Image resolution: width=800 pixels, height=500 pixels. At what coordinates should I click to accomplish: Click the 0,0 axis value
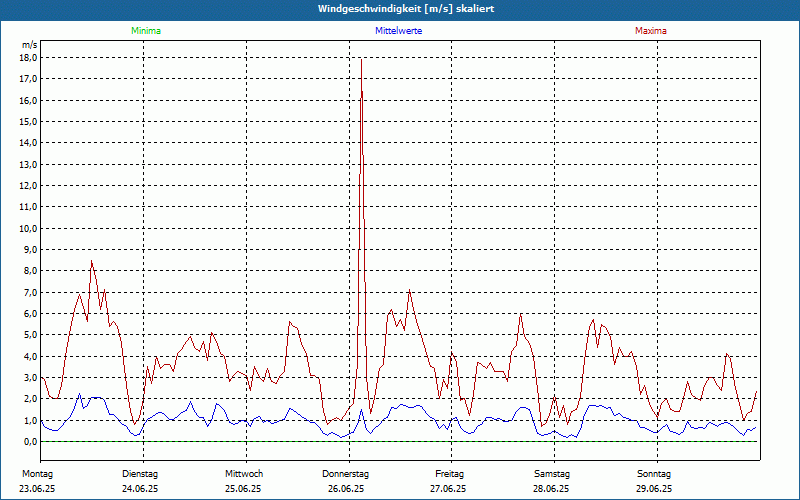pyautogui.click(x=31, y=442)
